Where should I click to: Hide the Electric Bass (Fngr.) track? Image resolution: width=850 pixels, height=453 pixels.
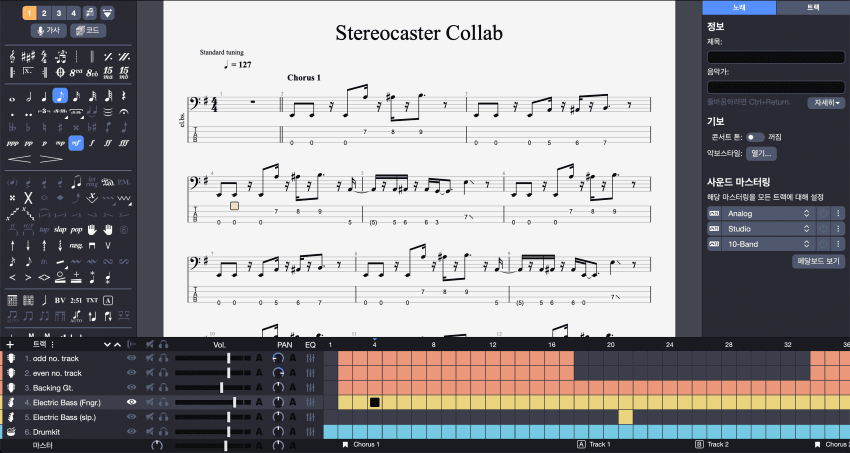coord(131,402)
